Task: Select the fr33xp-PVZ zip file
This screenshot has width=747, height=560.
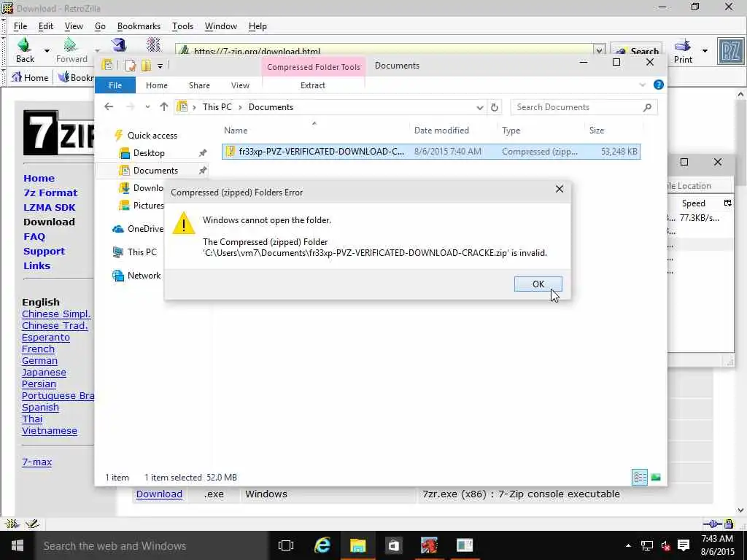Action: [x=431, y=152]
